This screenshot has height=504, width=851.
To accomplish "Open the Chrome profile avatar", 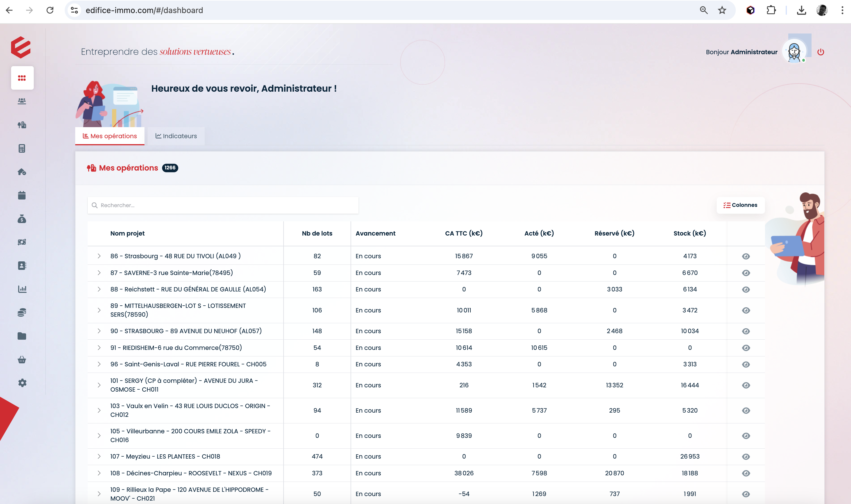I will pos(822,10).
